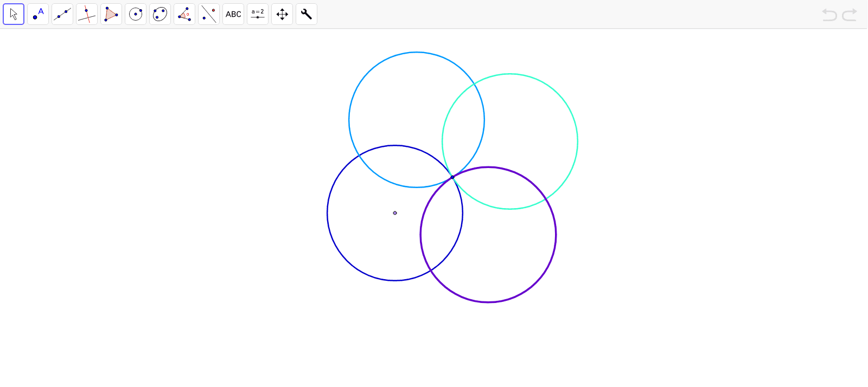The height and width of the screenshot is (387, 868).
Task: Select Reflect about Line tool
Action: click(209, 14)
